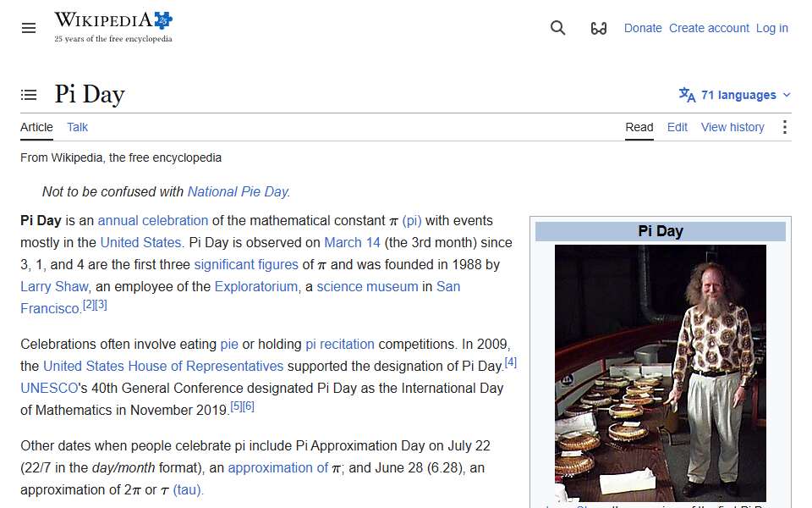
Task: Click the Donate link
Action: tap(643, 28)
